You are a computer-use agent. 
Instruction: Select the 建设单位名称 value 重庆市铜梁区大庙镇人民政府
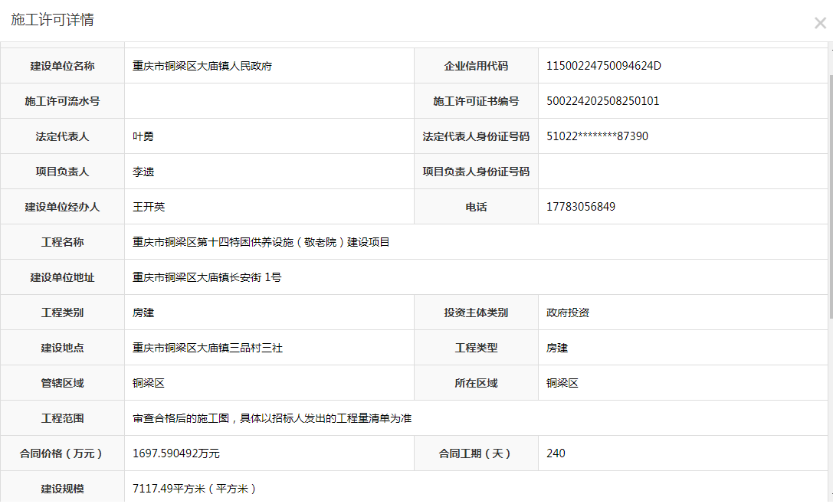click(202, 66)
